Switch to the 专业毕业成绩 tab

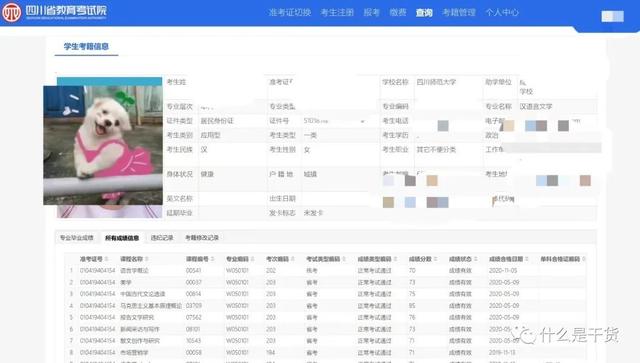coord(77,238)
